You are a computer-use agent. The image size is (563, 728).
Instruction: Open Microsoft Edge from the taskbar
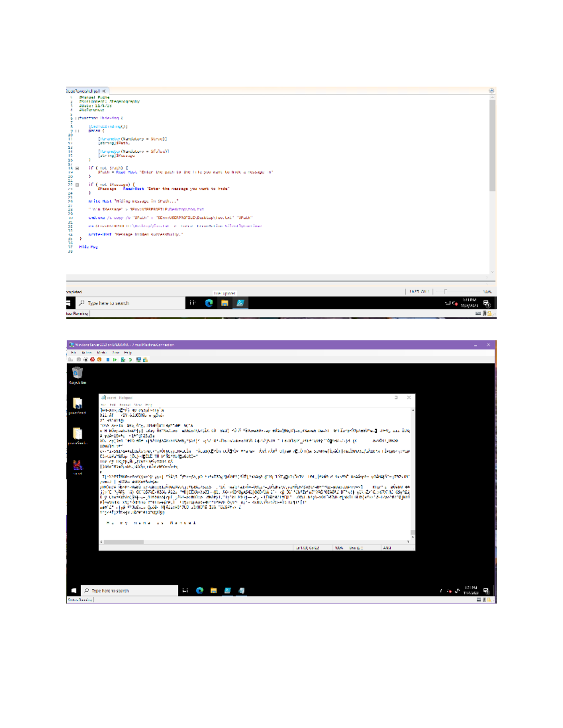tap(200, 591)
